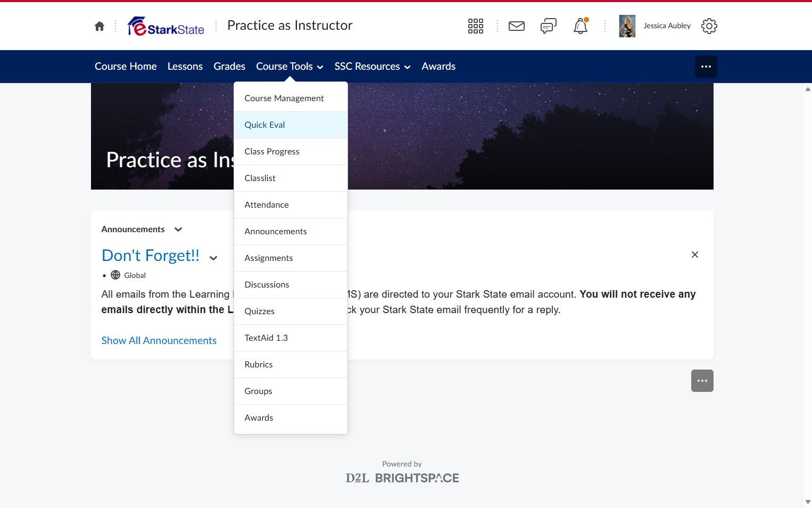This screenshot has height=508, width=812.
Task: Click the Practice as Instructor course title
Action: coord(290,26)
